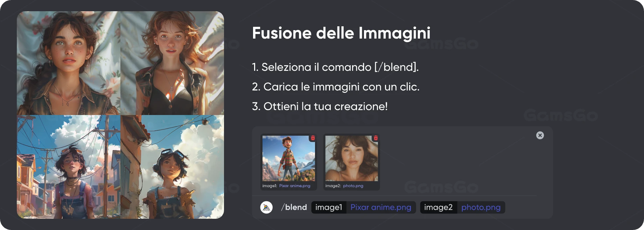The height and width of the screenshot is (230, 644).
Task: Click the Midjourney sailboat avatar icon
Action: coord(266,208)
